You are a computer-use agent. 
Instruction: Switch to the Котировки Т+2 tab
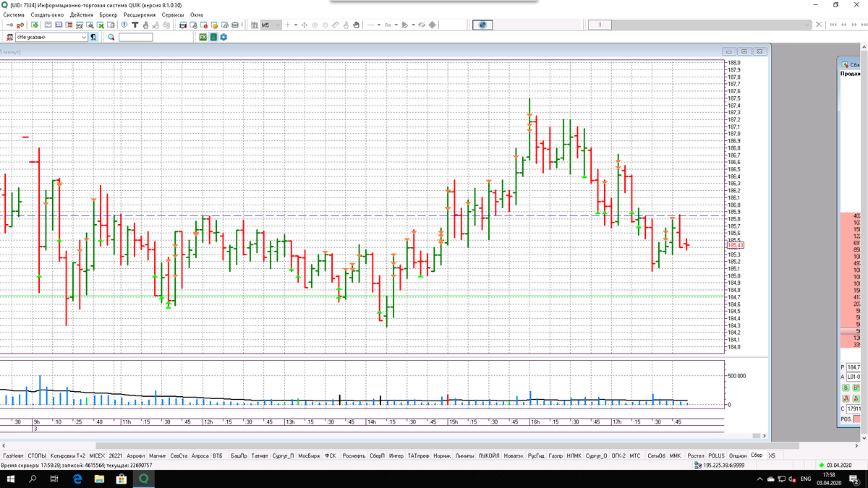[68, 456]
